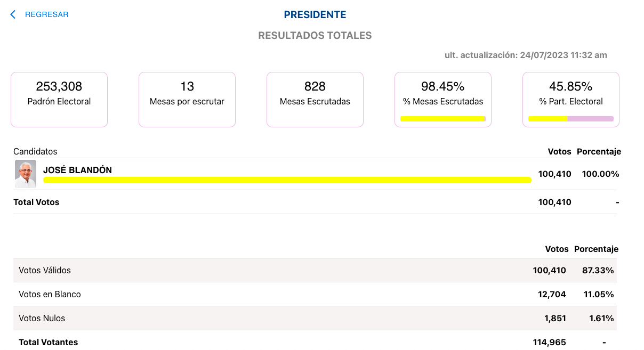Select the JOSÉ BLANDÓN candidate name
Viewport: 644px width, 350px height.
point(77,170)
